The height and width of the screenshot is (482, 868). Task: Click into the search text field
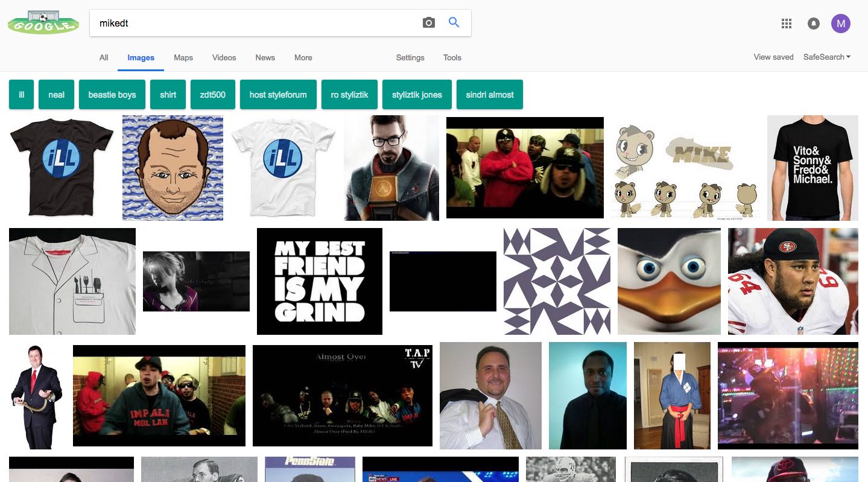[253, 23]
